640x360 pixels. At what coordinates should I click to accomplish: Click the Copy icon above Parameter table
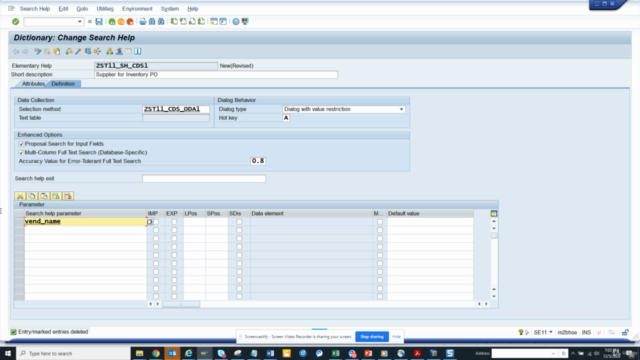tap(32, 196)
